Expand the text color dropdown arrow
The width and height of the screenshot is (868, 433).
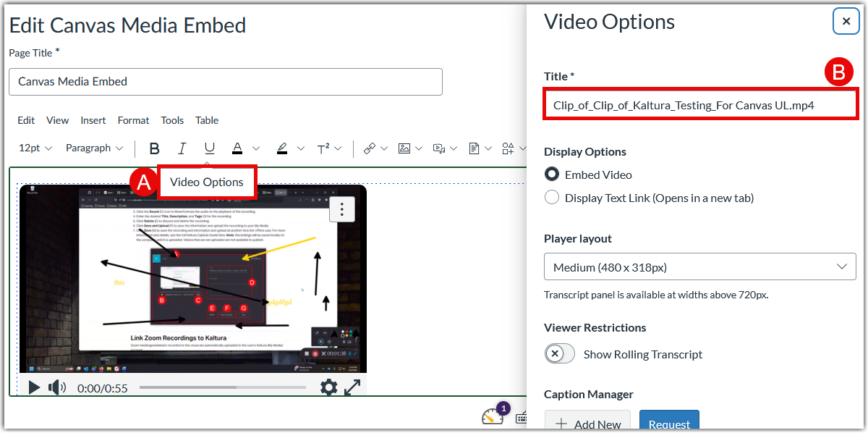(256, 148)
